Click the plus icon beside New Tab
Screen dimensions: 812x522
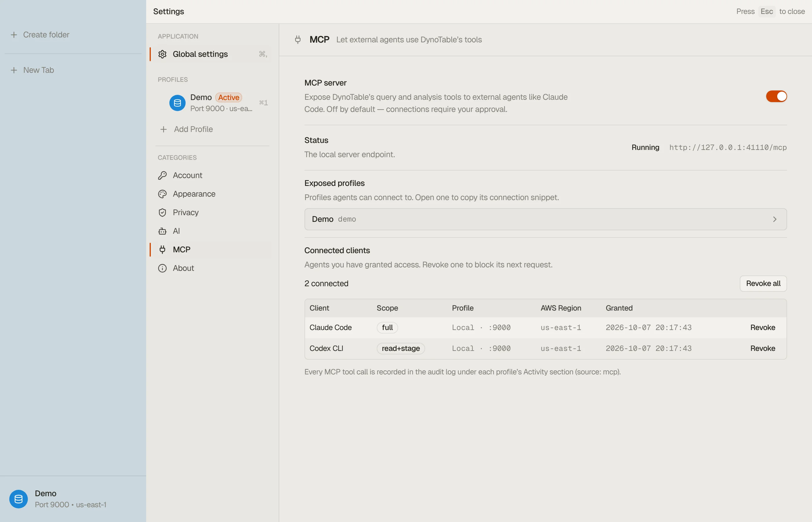[14, 70]
